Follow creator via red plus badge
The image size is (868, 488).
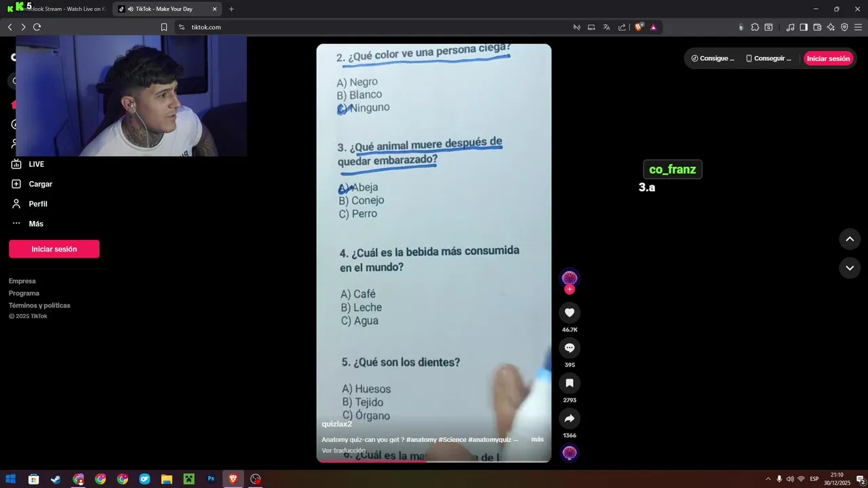[570, 289]
